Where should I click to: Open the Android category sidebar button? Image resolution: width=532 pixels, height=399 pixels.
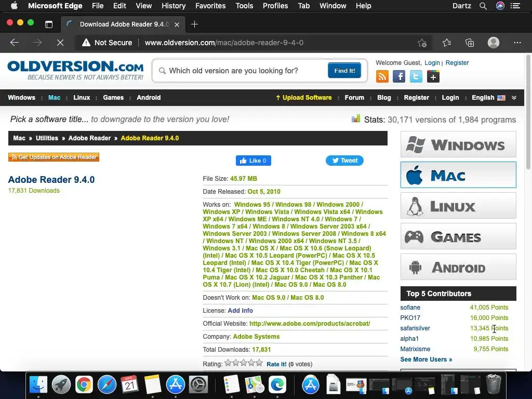[x=458, y=267]
